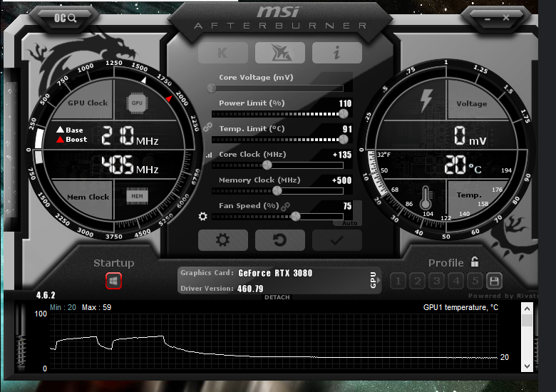Click the 0 mV voltage readout
Screen dimensions: 556x392
click(470, 135)
